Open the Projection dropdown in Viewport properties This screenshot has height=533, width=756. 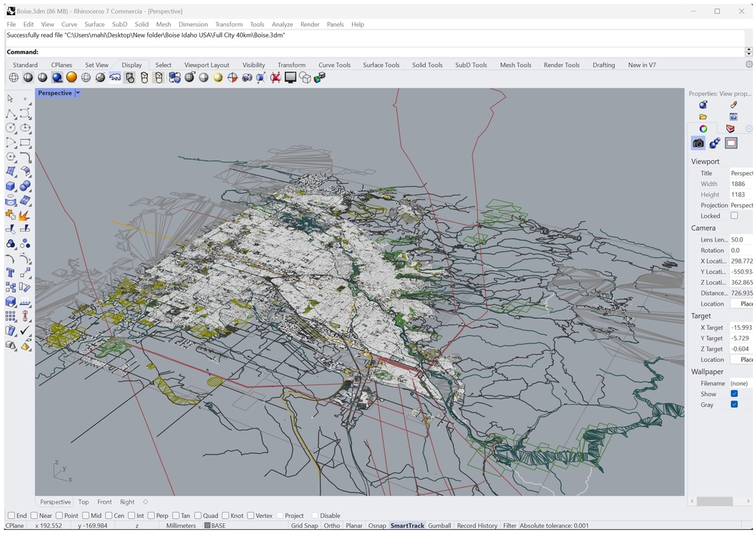[x=740, y=206]
